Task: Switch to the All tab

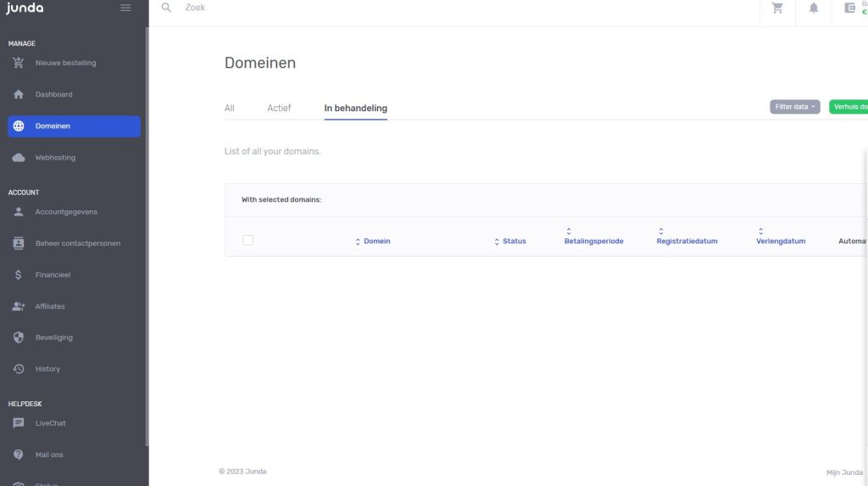Action: point(229,109)
